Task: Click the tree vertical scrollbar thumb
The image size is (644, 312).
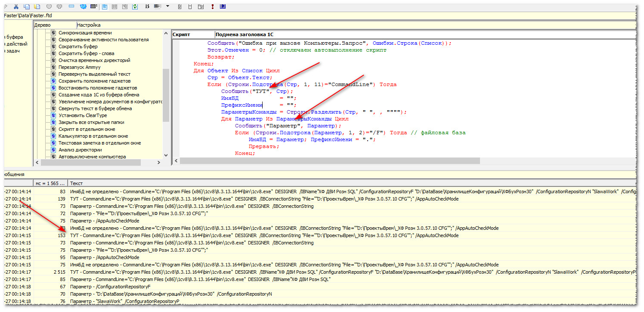Action: coord(166,96)
